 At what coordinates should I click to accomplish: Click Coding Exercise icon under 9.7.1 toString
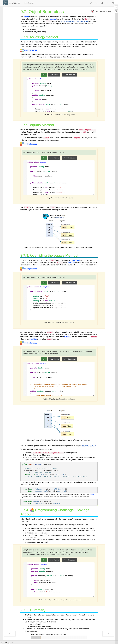(x=22, y=51)
